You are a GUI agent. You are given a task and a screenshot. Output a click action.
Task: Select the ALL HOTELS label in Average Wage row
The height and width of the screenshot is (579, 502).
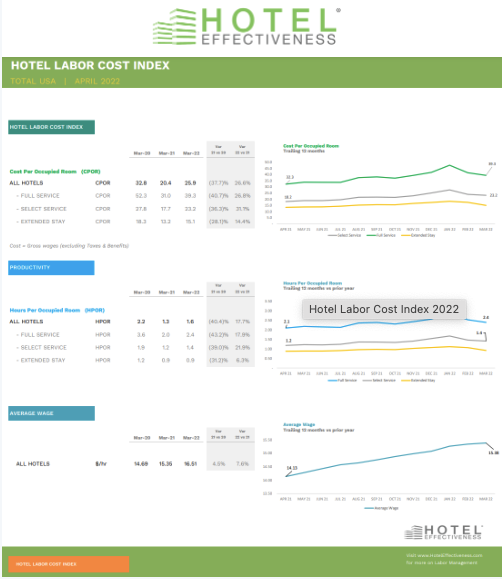coord(33,464)
